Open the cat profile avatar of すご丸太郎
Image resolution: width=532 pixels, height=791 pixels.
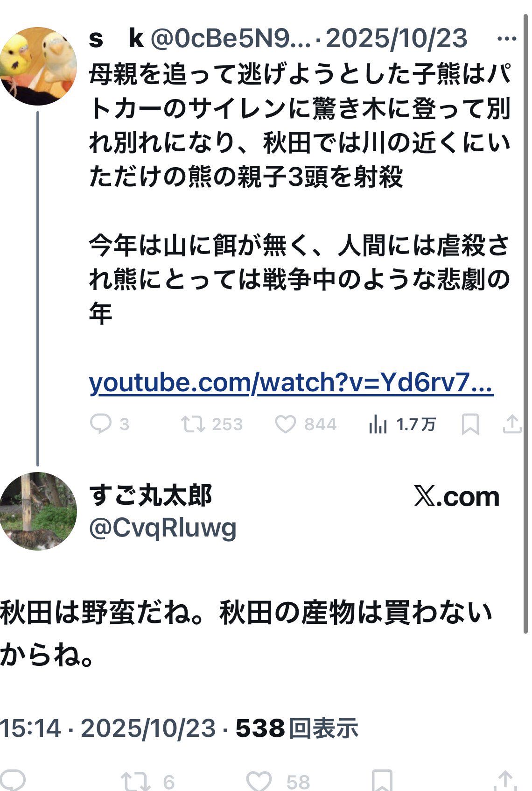[38, 511]
